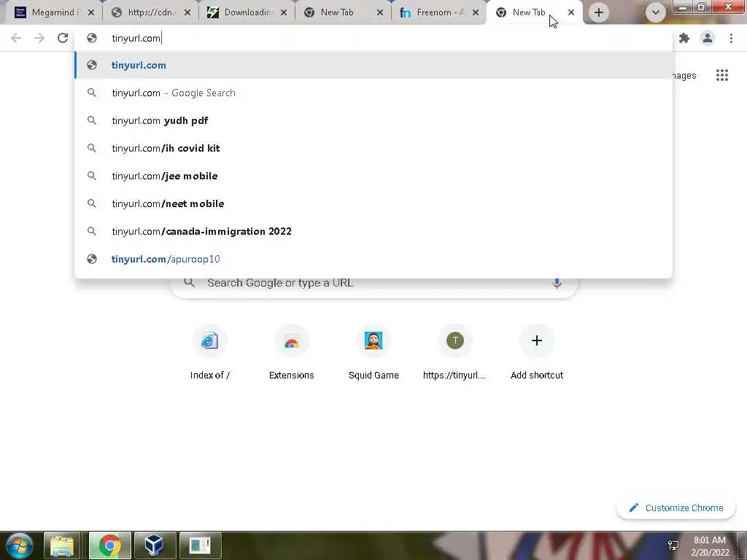This screenshot has width=747, height=560.
Task: Reload the current page
Action: point(63,38)
